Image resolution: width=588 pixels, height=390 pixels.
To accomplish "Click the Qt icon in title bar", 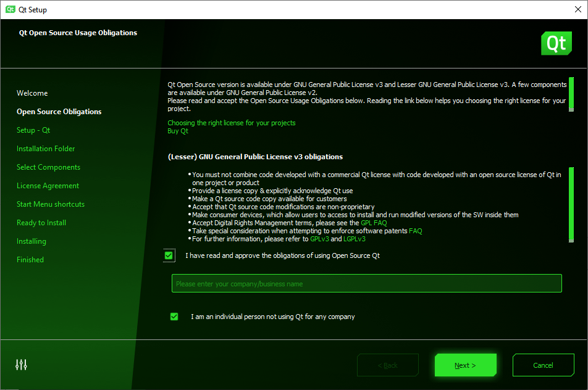I will tap(10, 9).
